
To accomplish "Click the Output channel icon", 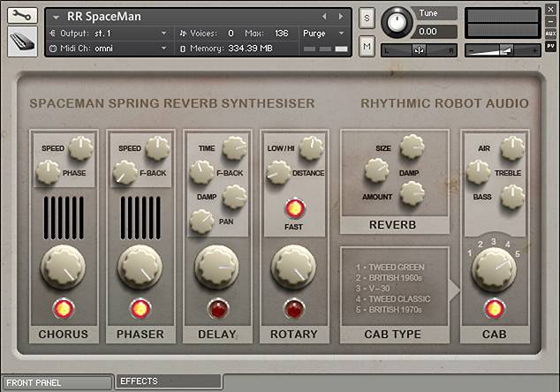I will (52, 34).
